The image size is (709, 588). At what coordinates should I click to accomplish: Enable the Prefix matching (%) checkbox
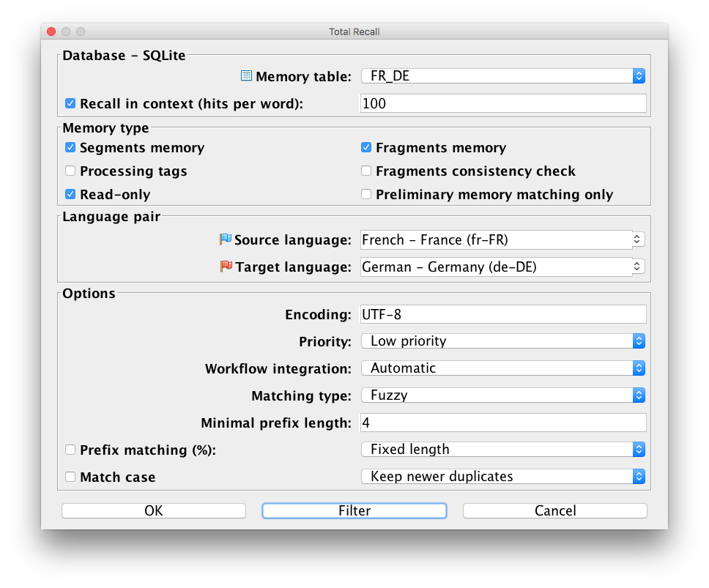point(70,450)
